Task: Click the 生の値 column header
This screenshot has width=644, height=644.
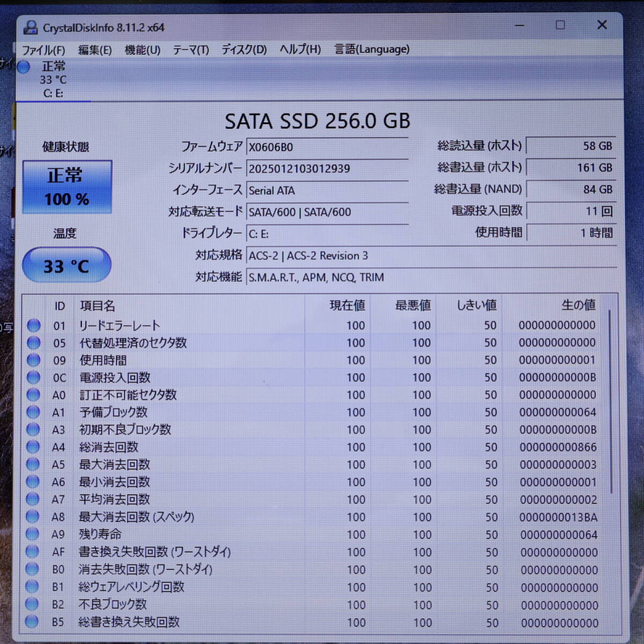Action: click(578, 305)
